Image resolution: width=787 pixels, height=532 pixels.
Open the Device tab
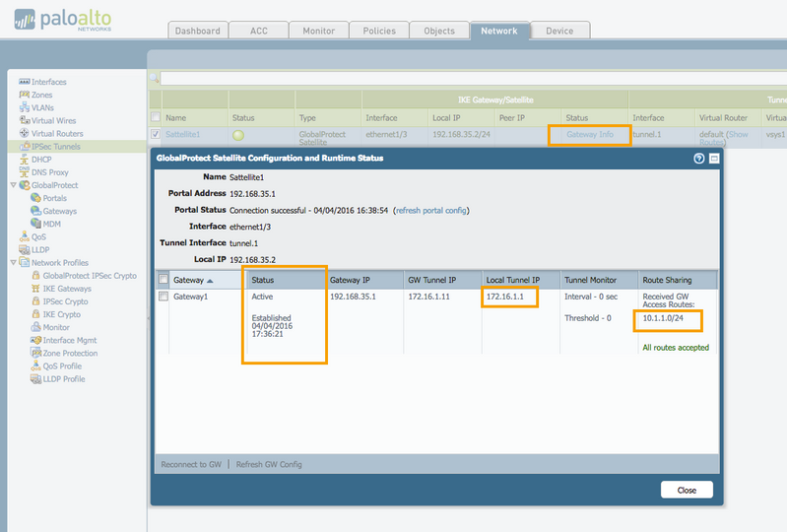[x=559, y=31]
